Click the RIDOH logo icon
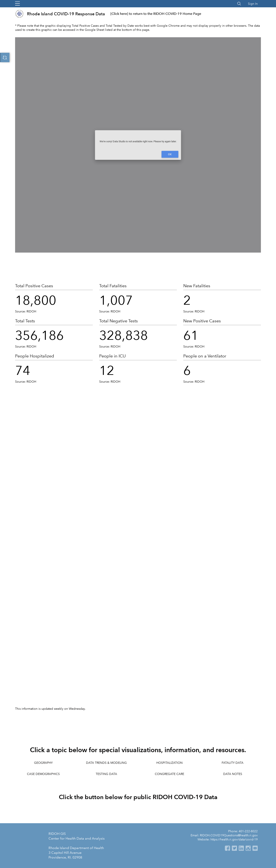276x868 pixels. coord(19,14)
